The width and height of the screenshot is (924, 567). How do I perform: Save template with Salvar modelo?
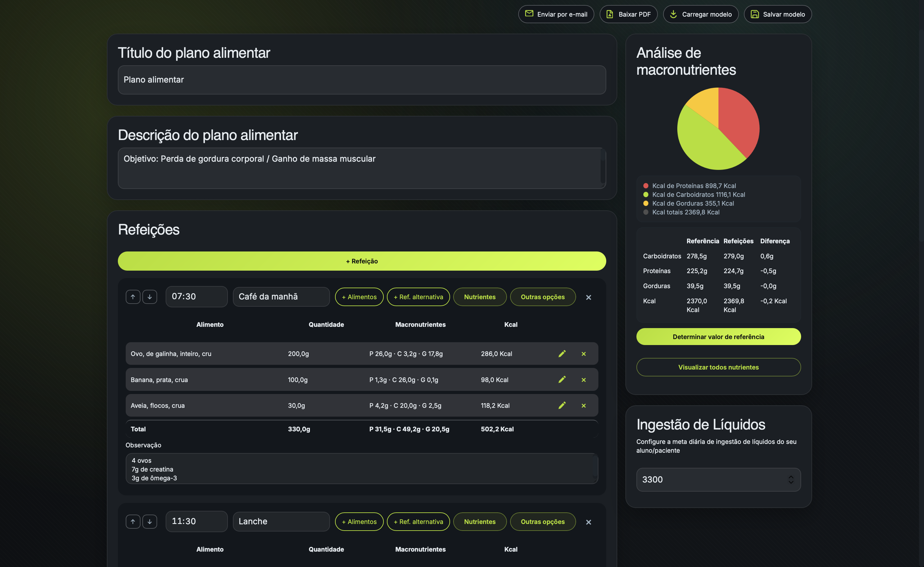pyautogui.click(x=778, y=14)
